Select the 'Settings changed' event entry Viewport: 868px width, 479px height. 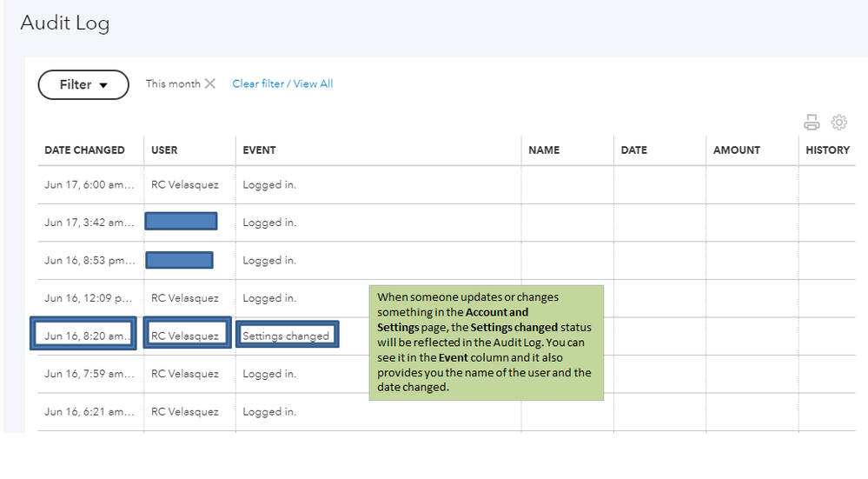286,336
